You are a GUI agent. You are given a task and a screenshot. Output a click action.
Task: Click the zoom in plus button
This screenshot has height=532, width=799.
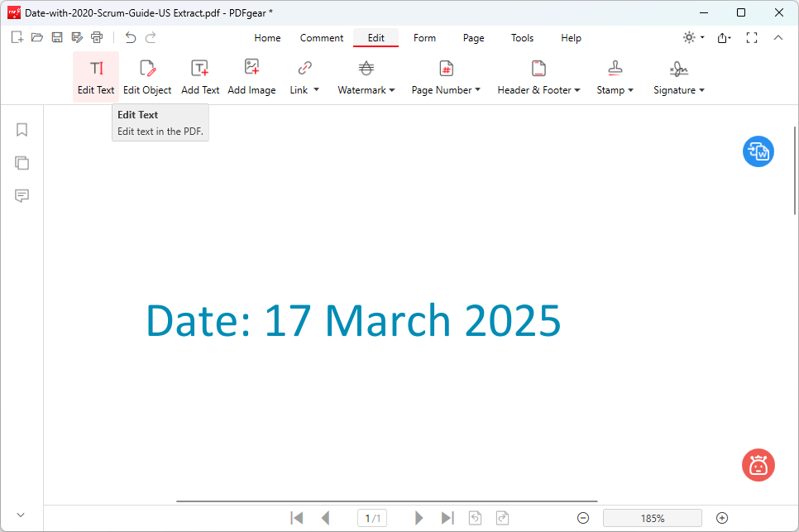(722, 518)
